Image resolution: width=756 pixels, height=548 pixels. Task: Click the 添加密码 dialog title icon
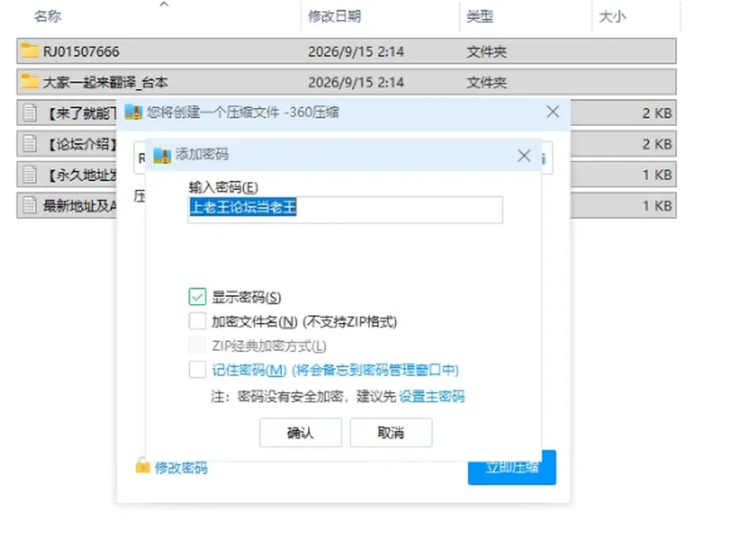pyautogui.click(x=162, y=155)
